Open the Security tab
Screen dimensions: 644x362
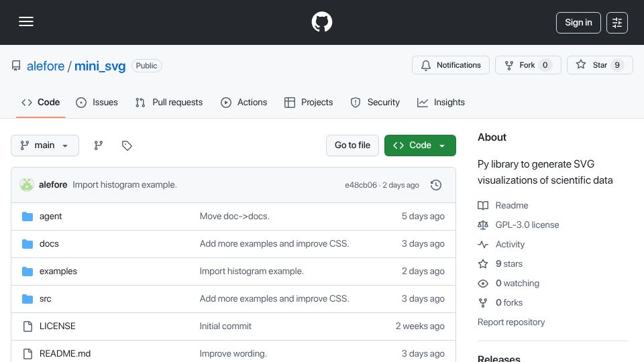(x=375, y=102)
